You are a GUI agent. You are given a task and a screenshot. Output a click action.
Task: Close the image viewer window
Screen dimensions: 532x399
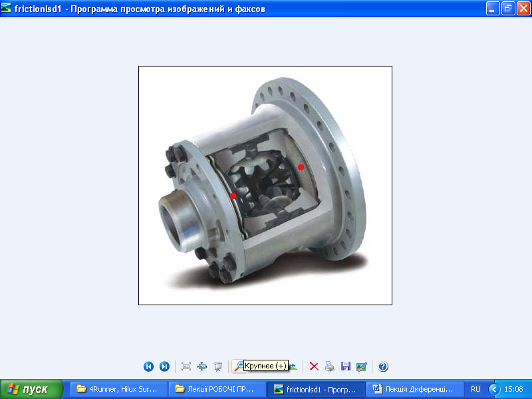(x=523, y=9)
